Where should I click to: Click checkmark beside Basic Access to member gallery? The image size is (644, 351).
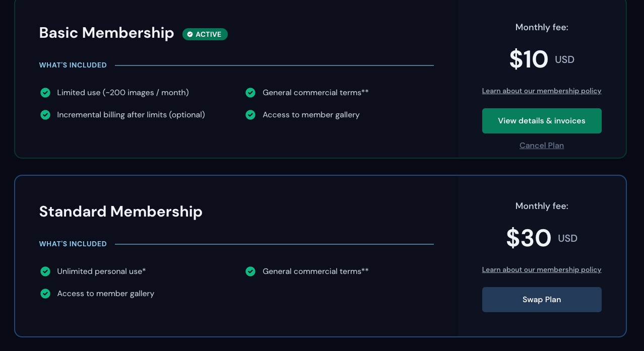coord(250,115)
